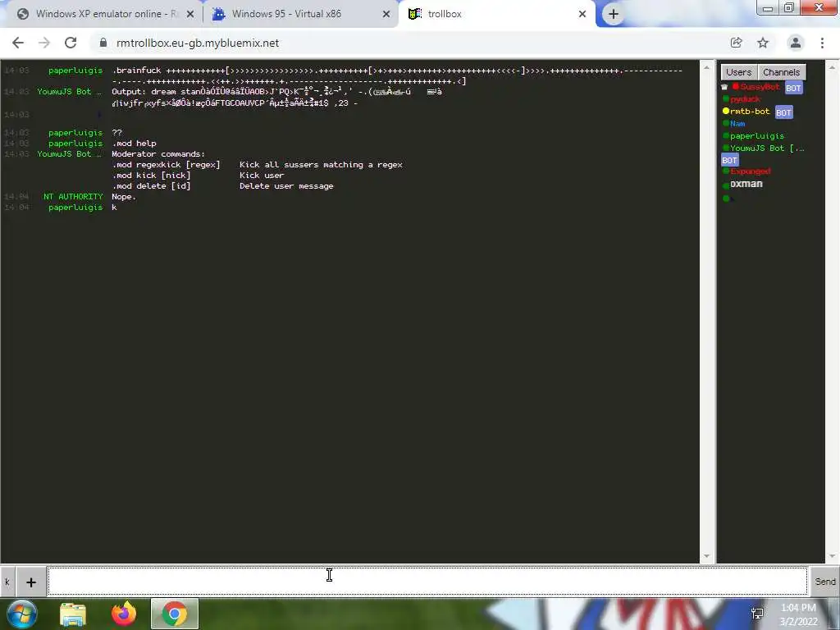Open the Chrome profile avatar
The image size is (840, 630).
796,43
